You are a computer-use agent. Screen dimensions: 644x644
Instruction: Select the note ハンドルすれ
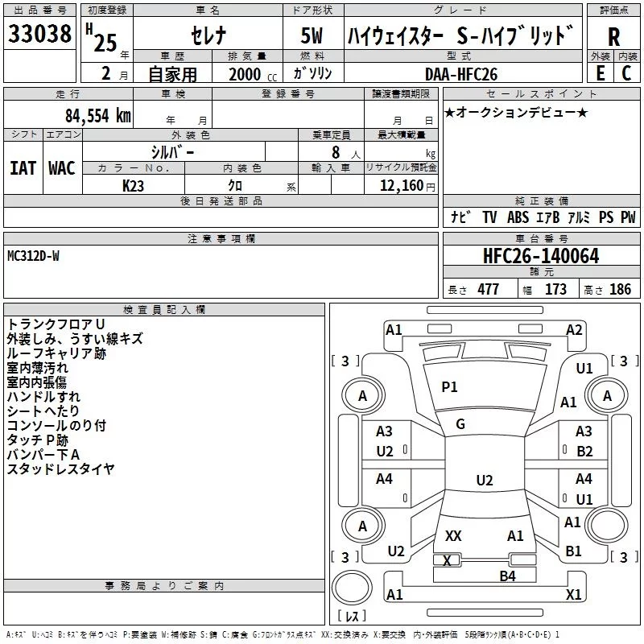point(43,396)
